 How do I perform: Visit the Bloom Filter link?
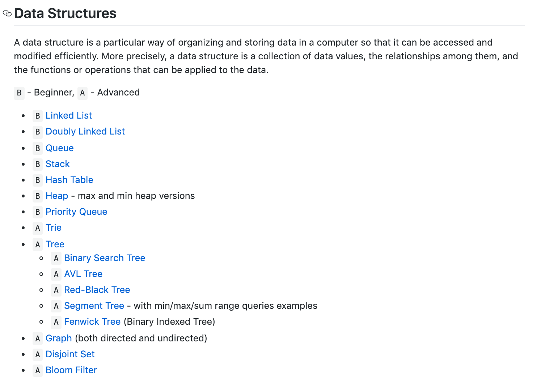click(x=71, y=370)
